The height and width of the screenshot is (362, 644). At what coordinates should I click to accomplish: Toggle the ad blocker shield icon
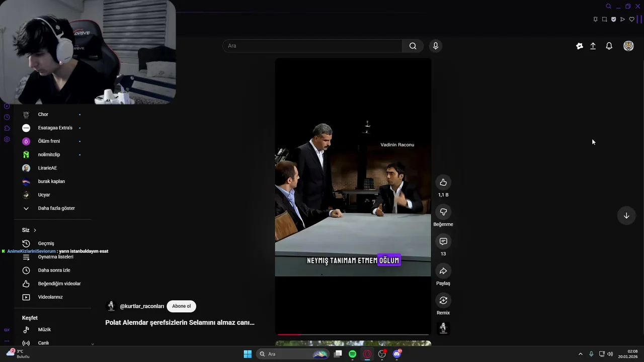click(614, 19)
